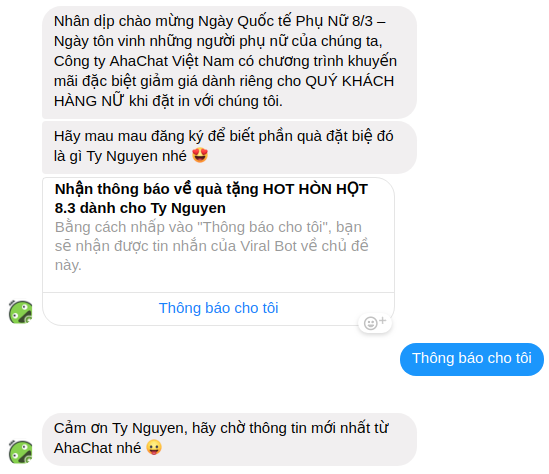Screen dimensions: 549x474
Task: Open the emoji reaction picker on the card
Action: click(x=375, y=322)
